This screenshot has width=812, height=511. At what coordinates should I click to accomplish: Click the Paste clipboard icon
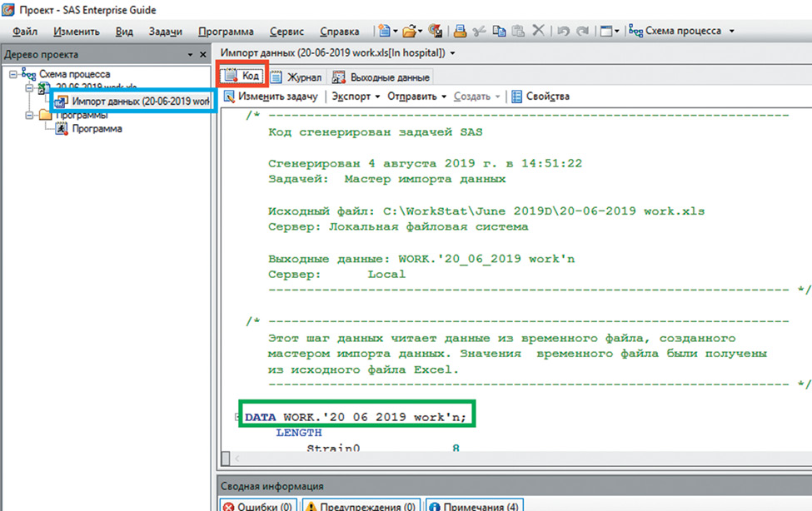coord(518,32)
